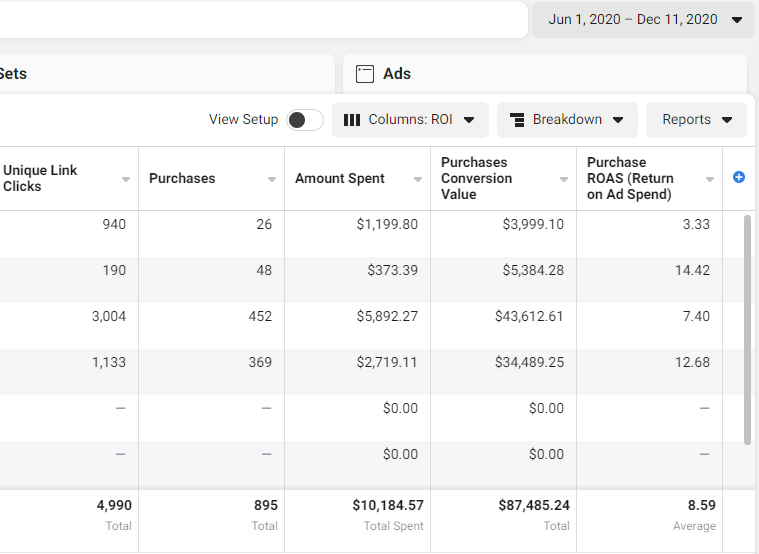
Task: Click the blue plus add-column icon
Action: (739, 177)
